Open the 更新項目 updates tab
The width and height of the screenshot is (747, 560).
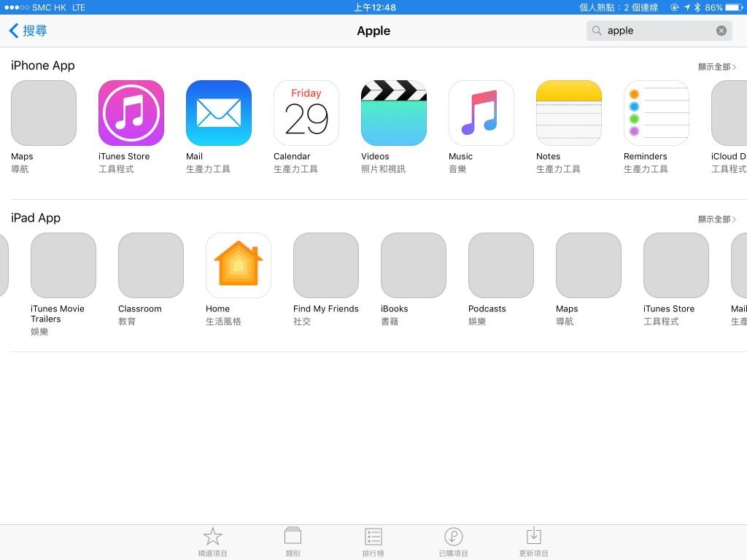click(533, 542)
